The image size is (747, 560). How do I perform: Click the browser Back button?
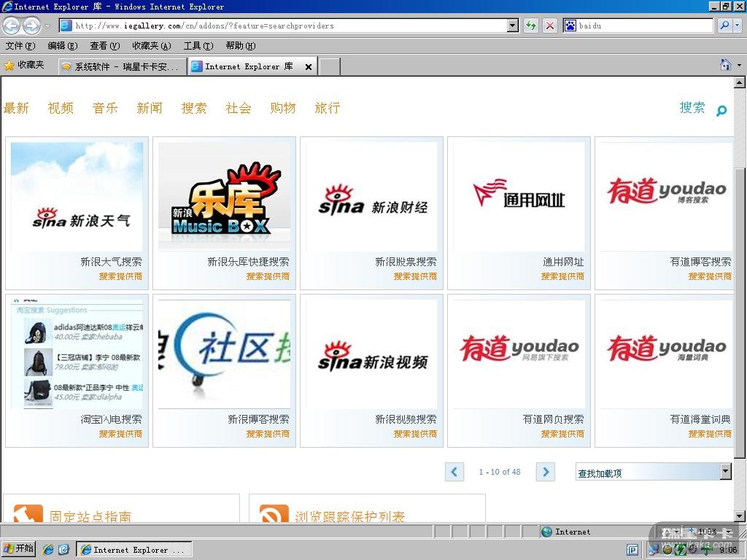[12, 26]
